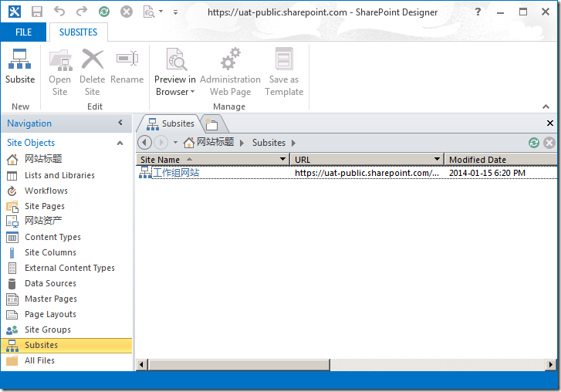The height and width of the screenshot is (392, 561).
Task: Click the Rename ribbon button
Action: pyautogui.click(x=127, y=66)
